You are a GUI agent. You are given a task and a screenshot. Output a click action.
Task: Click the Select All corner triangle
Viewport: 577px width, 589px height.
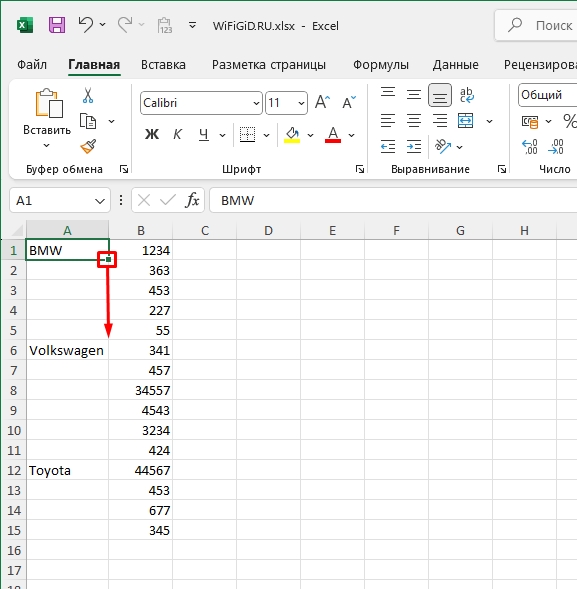tap(17, 230)
